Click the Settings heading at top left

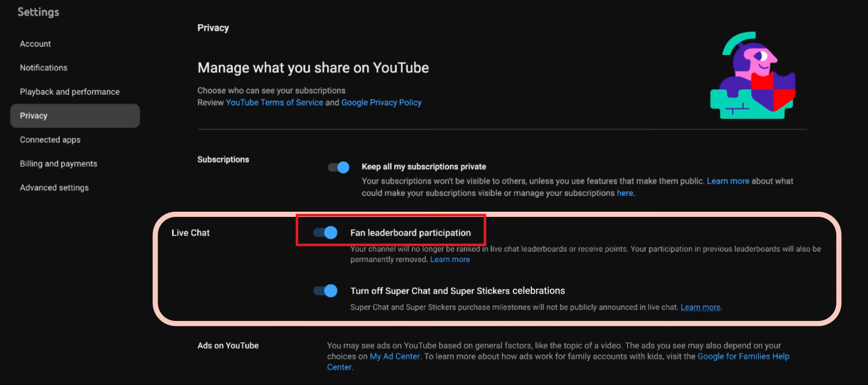(38, 11)
